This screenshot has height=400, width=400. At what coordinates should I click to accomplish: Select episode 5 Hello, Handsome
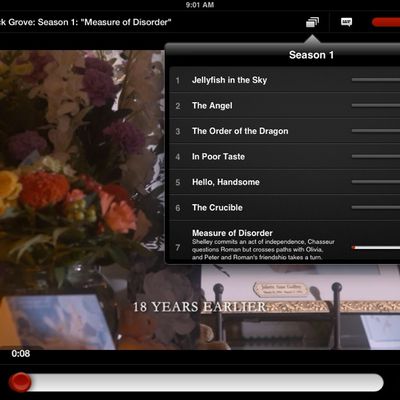click(285, 182)
